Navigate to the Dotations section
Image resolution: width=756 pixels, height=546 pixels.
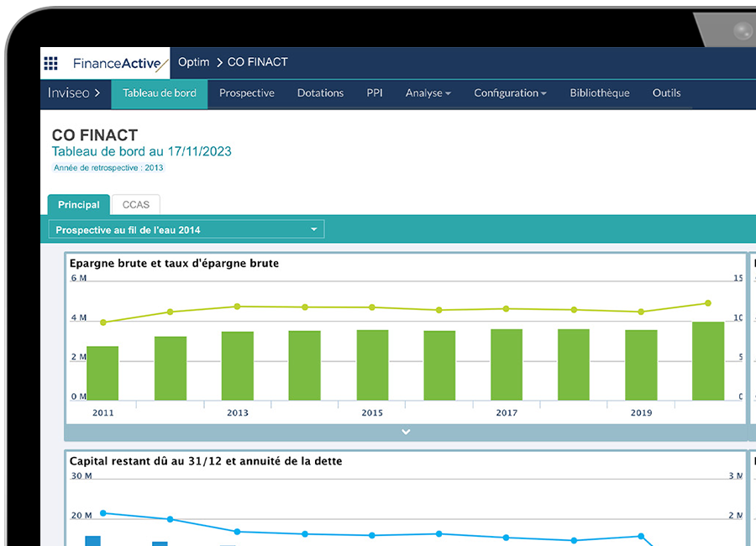[320, 93]
